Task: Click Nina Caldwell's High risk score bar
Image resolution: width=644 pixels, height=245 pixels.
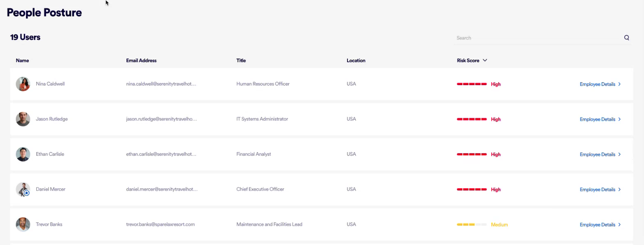Action: (x=471, y=84)
